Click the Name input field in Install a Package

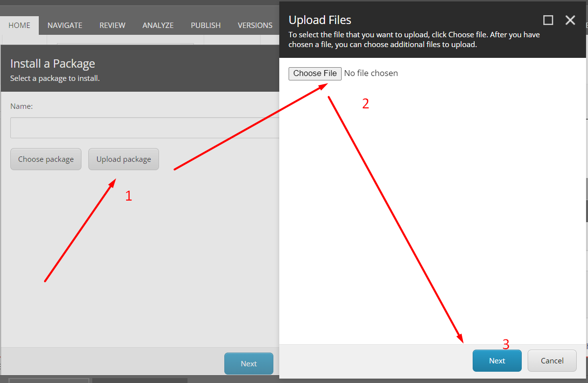[x=145, y=128]
